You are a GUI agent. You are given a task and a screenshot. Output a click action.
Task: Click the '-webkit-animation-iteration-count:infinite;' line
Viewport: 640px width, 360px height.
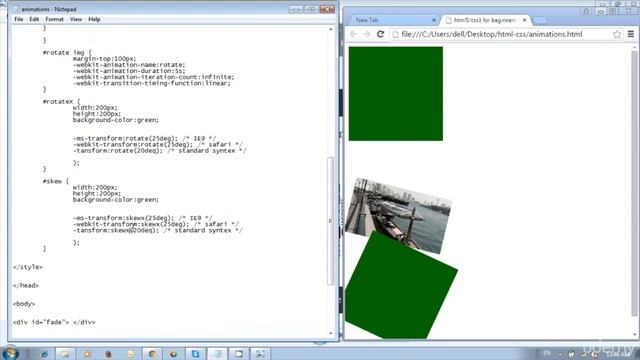pyautogui.click(x=153, y=77)
